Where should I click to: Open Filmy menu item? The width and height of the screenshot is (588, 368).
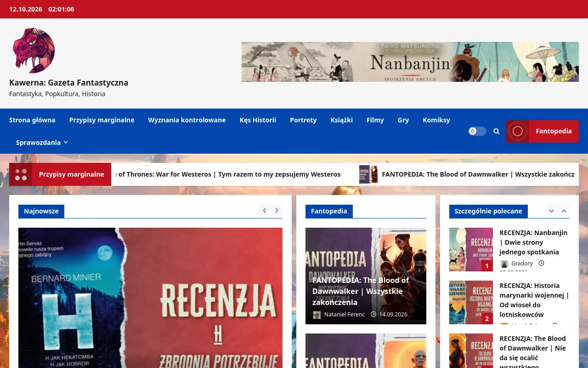[375, 120]
